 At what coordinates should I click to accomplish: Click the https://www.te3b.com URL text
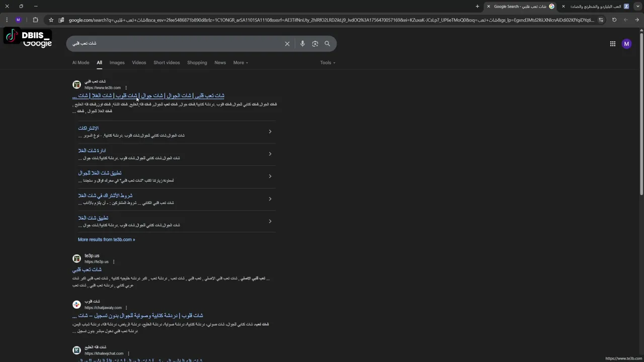(103, 88)
